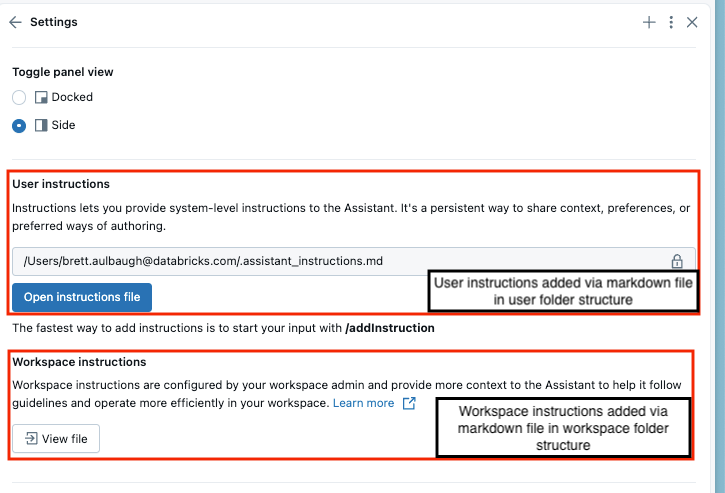
Task: Click the Toggle panel view heading
Action: click(x=62, y=72)
